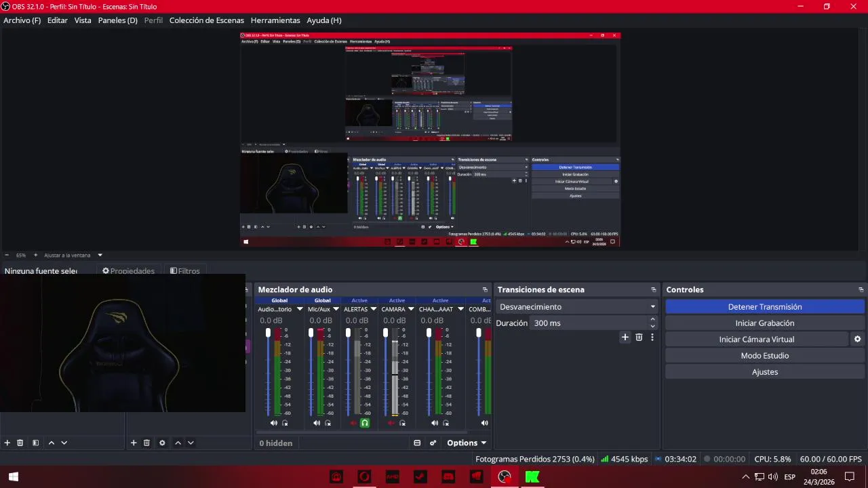Screen dimensions: 868x488
Task: Click Detener Transmisión button
Action: (765, 307)
